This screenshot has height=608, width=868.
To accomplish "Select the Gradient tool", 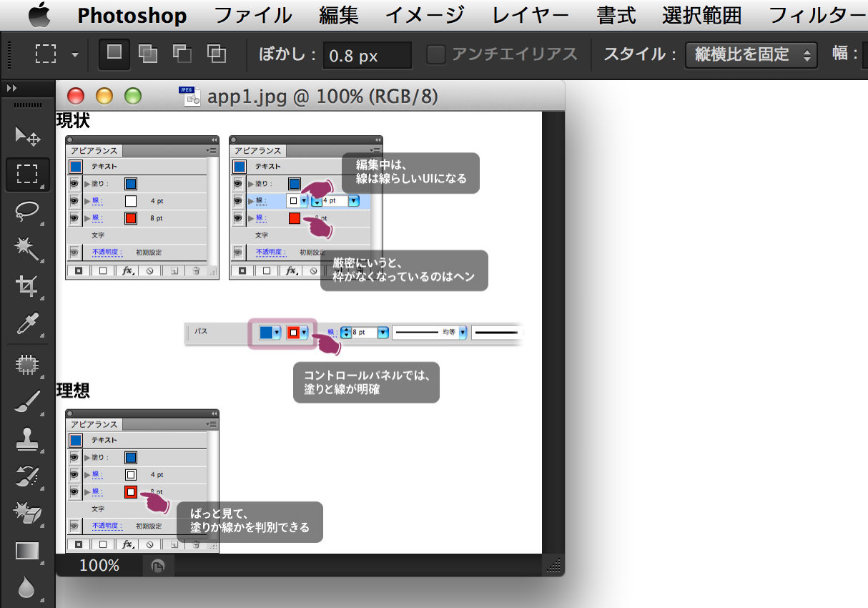I will [x=27, y=551].
